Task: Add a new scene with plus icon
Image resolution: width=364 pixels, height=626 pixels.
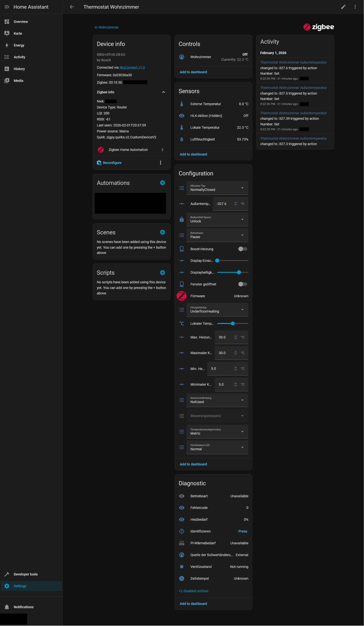Action: click(x=163, y=232)
